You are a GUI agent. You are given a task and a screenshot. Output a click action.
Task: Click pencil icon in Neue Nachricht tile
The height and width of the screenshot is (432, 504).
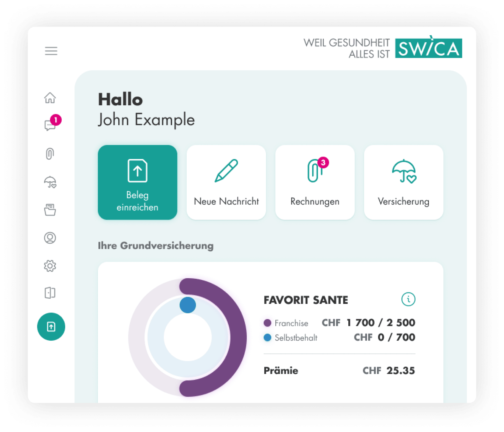pyautogui.click(x=226, y=170)
